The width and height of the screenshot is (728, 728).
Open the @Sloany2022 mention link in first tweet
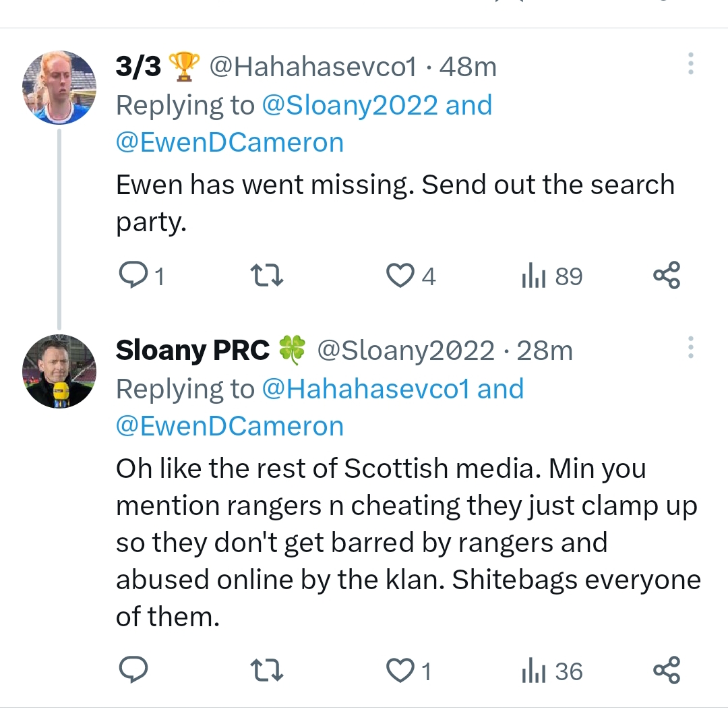[349, 106]
